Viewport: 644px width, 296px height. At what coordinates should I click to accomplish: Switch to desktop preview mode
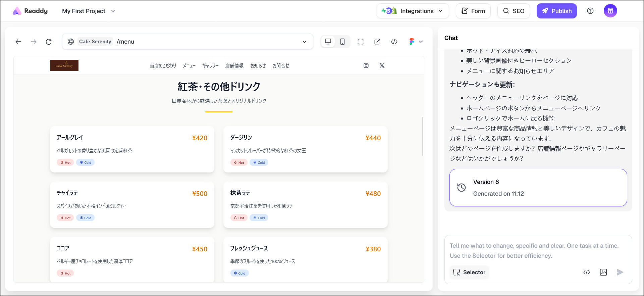(x=328, y=42)
